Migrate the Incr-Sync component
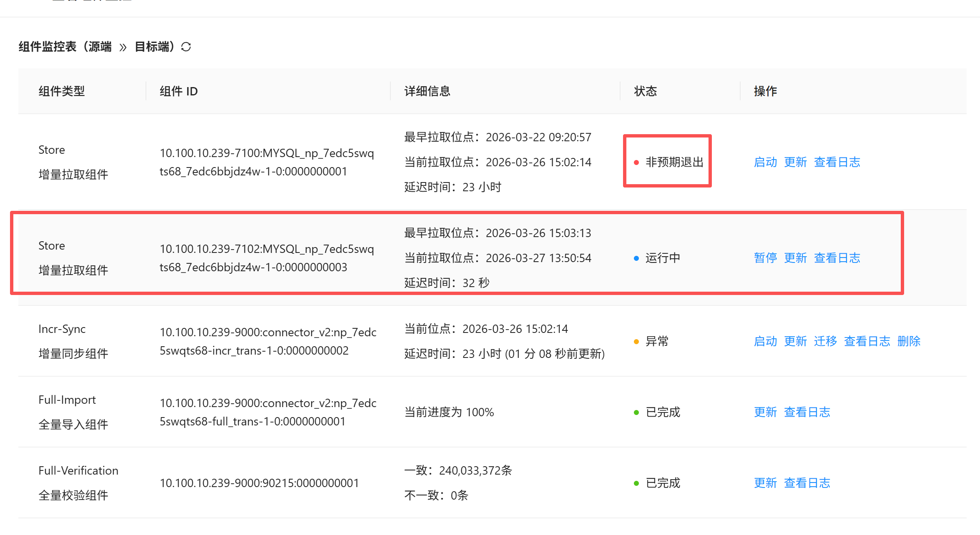The height and width of the screenshot is (535, 980). coord(825,341)
